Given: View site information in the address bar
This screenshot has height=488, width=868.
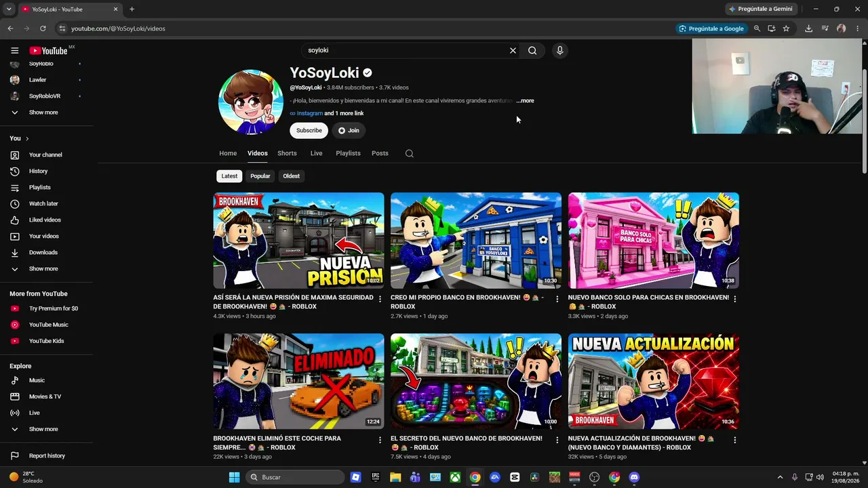Looking at the screenshot, I should point(62,28).
